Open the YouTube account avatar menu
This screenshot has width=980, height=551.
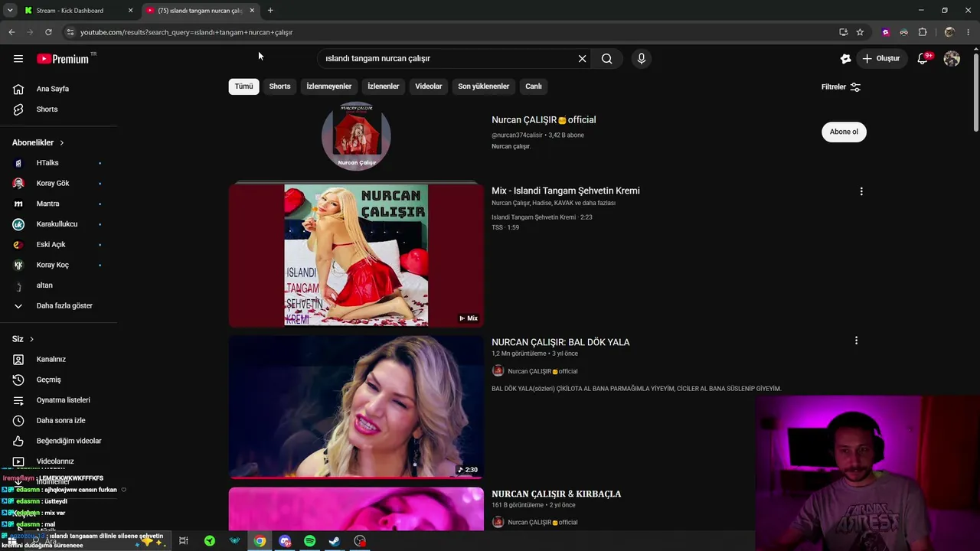952,58
